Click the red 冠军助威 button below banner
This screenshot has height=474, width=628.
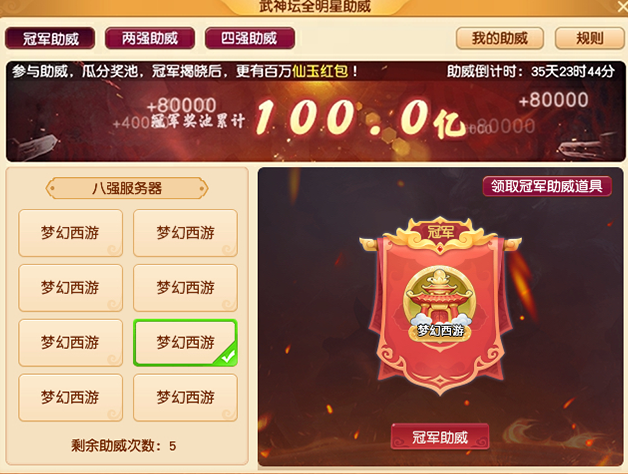coord(440,437)
